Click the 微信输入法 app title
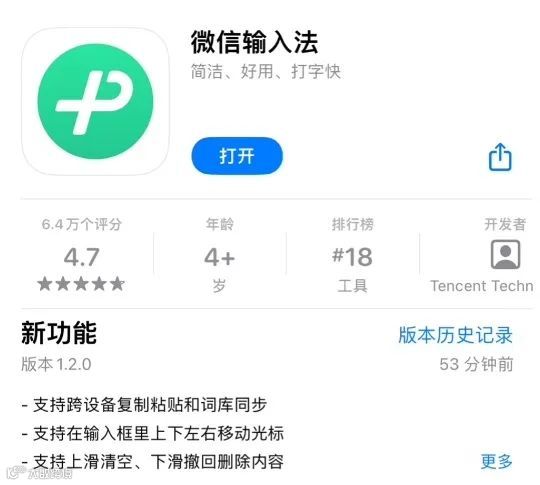Screen dimensions: 540x485 [255, 42]
